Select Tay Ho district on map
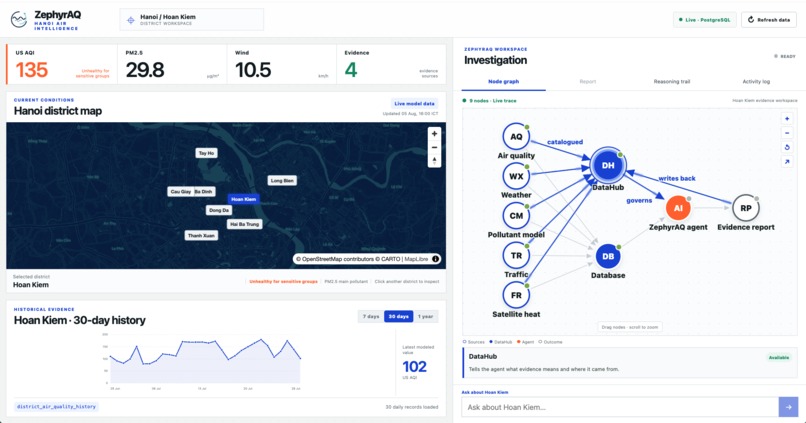Screen dimensions: 806x423 (x=207, y=153)
